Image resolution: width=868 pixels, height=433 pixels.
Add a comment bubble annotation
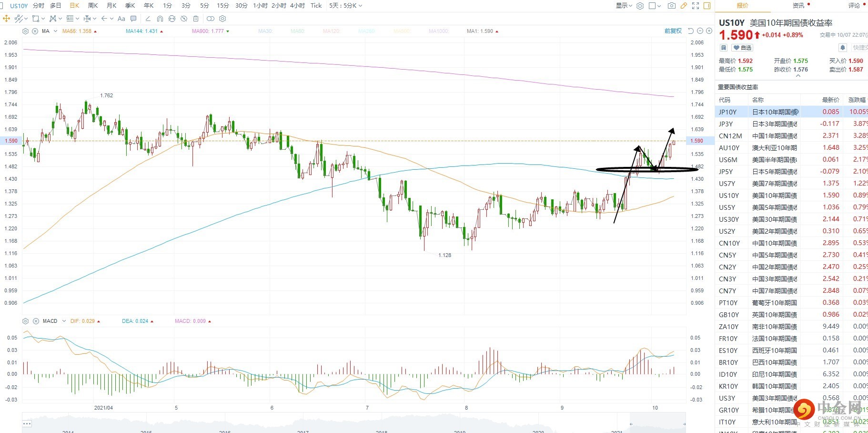tap(133, 19)
